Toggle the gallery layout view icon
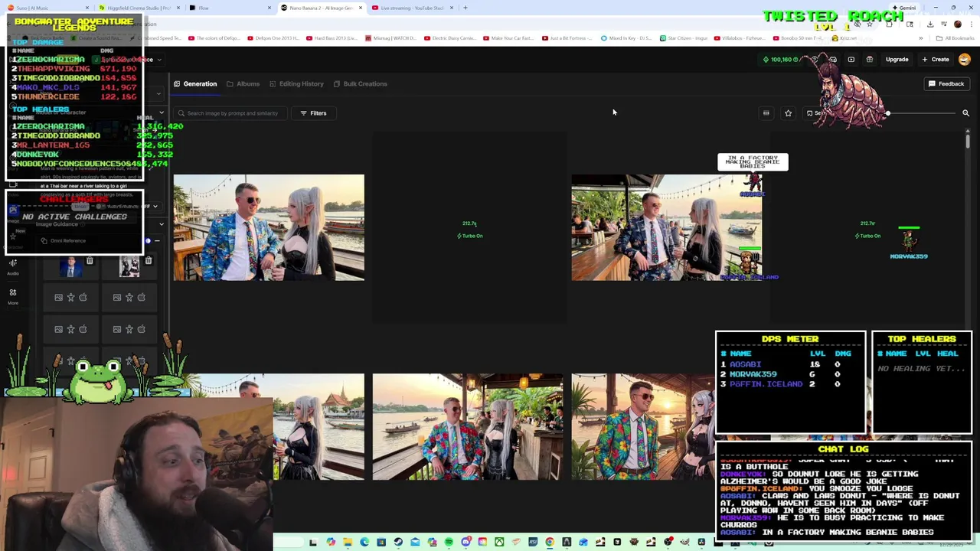980x551 pixels. click(766, 113)
